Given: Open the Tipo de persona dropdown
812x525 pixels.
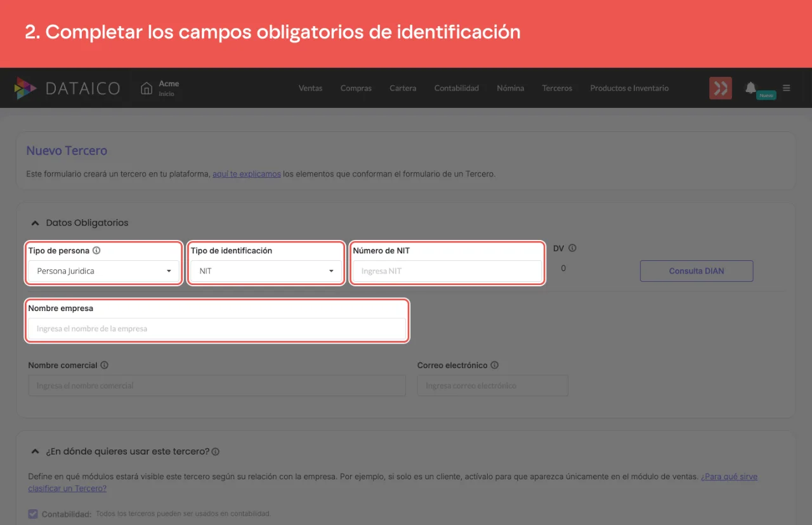Looking at the screenshot, I should point(105,271).
